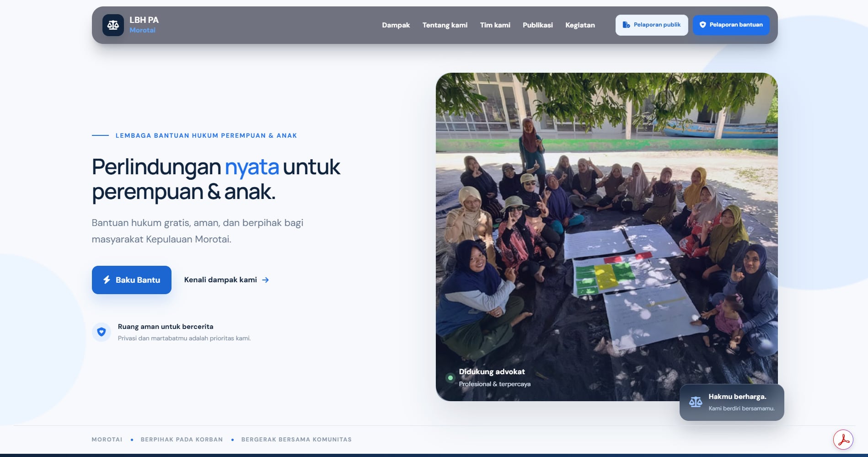This screenshot has width=868, height=457.
Task: Click the Bantuan hukum gratis description paragraph
Action: (198, 231)
